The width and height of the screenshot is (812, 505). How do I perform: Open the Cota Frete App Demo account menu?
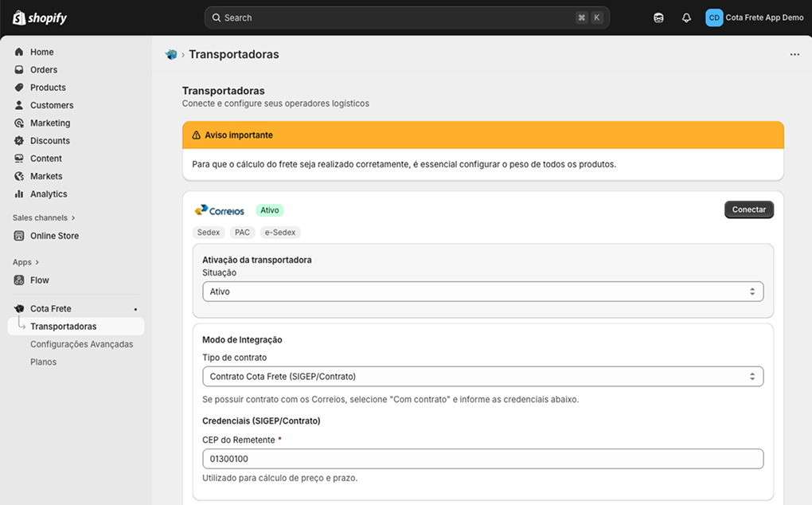[753, 17]
